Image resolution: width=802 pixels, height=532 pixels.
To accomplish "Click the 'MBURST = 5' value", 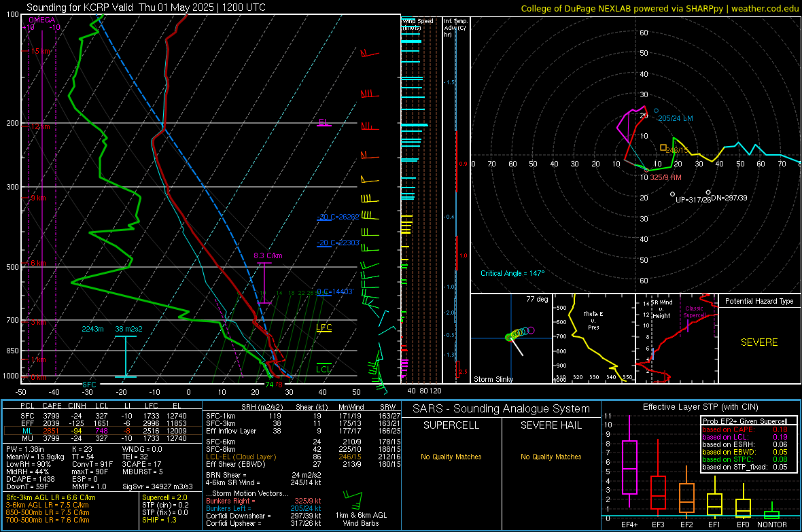I will (143, 472).
